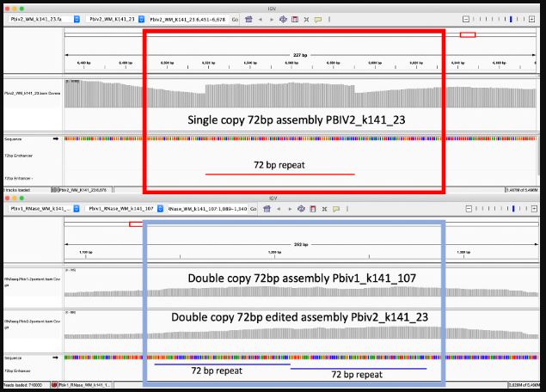Click zoom slider track in bottom IGV window

click(x=501, y=209)
